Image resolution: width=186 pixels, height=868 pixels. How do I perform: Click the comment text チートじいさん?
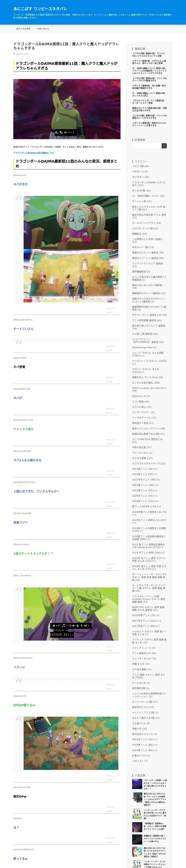[x=24, y=329]
